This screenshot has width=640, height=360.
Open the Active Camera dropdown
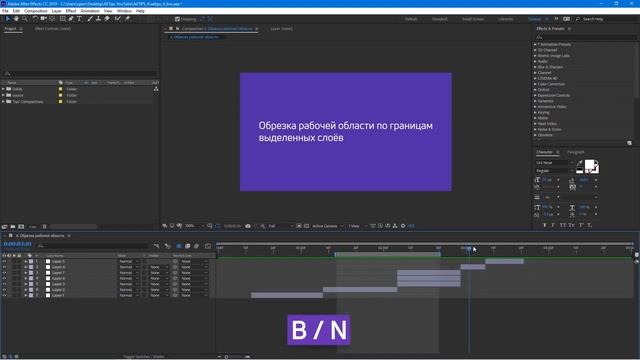[328, 226]
